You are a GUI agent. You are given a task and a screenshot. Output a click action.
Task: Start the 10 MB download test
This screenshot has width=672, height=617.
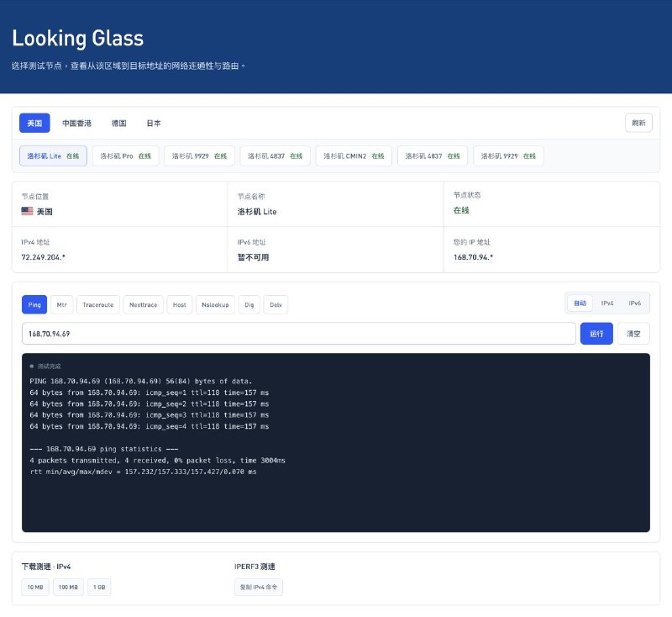point(35,587)
